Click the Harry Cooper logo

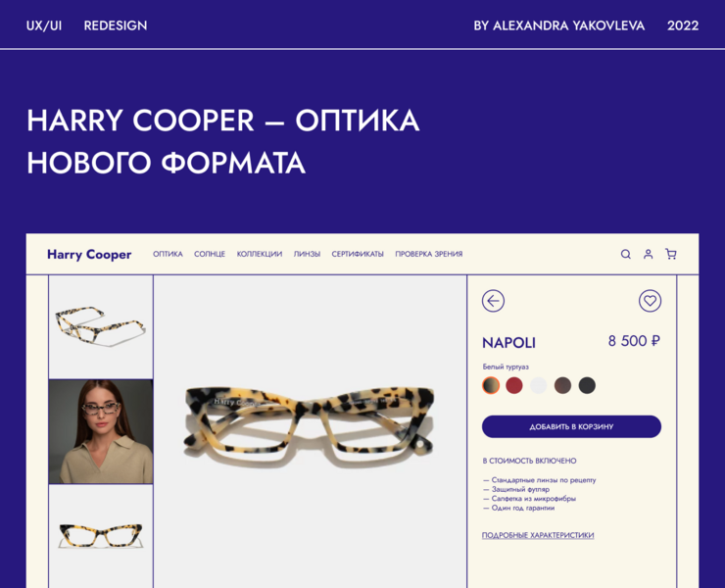point(89,255)
